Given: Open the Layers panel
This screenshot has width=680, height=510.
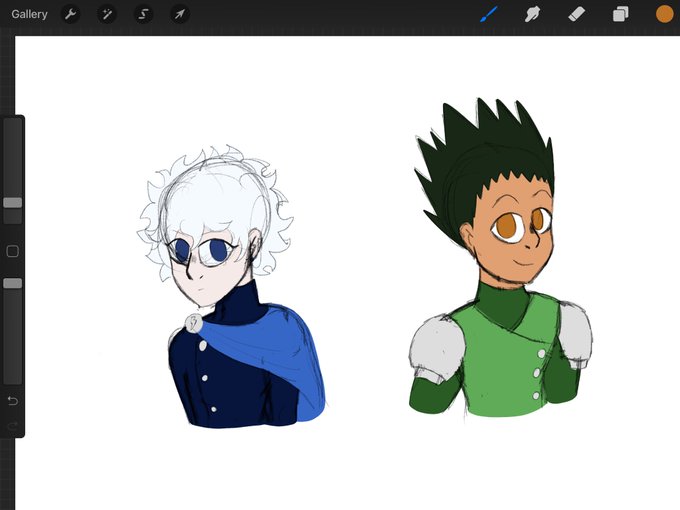Looking at the screenshot, I should point(621,14).
